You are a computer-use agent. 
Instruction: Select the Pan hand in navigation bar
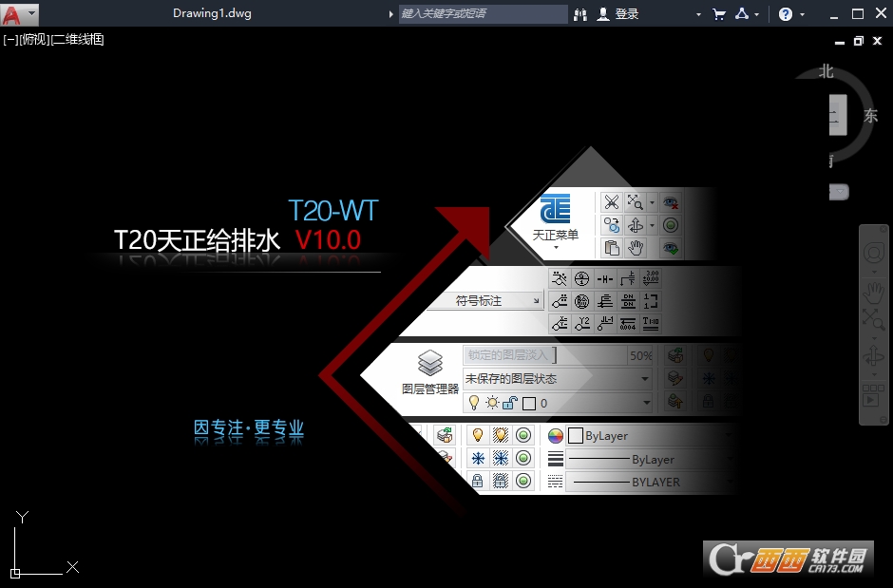coord(874,294)
